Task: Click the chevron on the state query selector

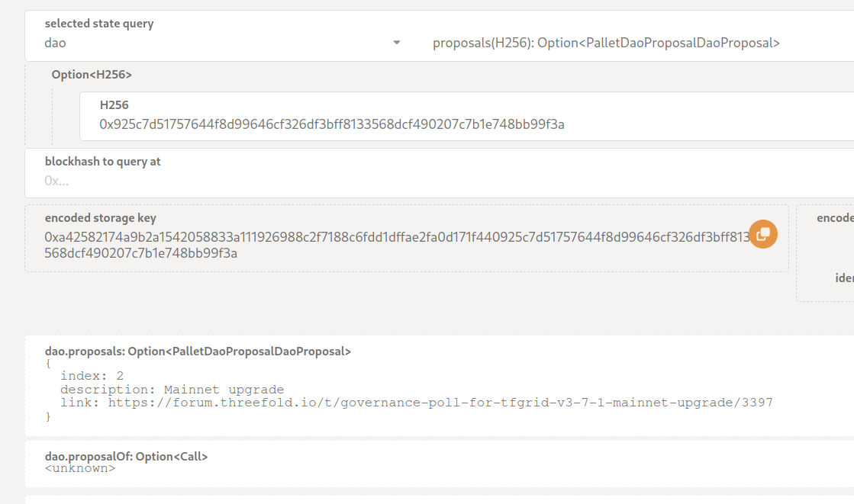Action: point(396,43)
